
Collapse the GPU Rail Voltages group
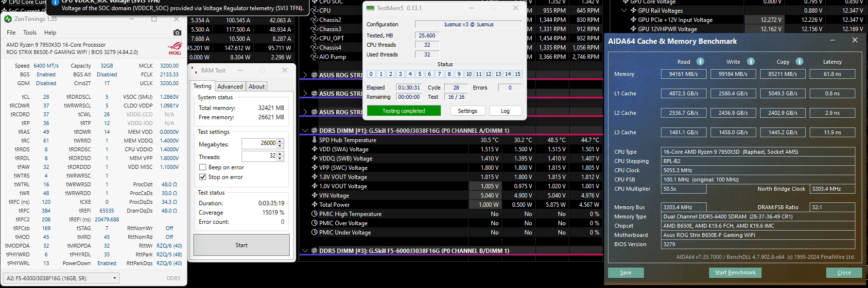(x=624, y=11)
